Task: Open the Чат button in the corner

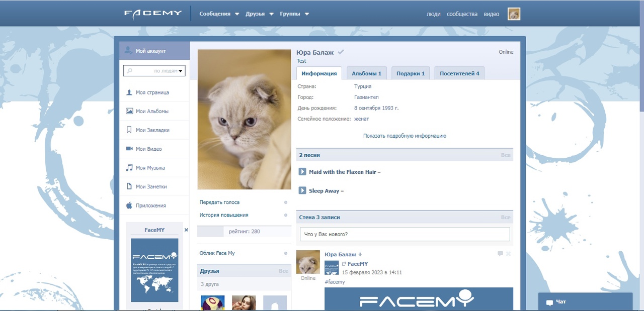Action: (585, 302)
